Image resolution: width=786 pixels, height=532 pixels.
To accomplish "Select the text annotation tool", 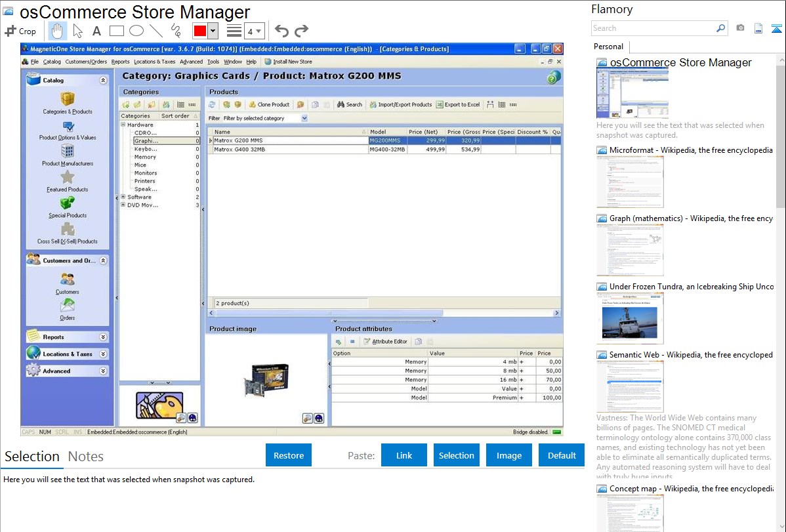I will [96, 31].
